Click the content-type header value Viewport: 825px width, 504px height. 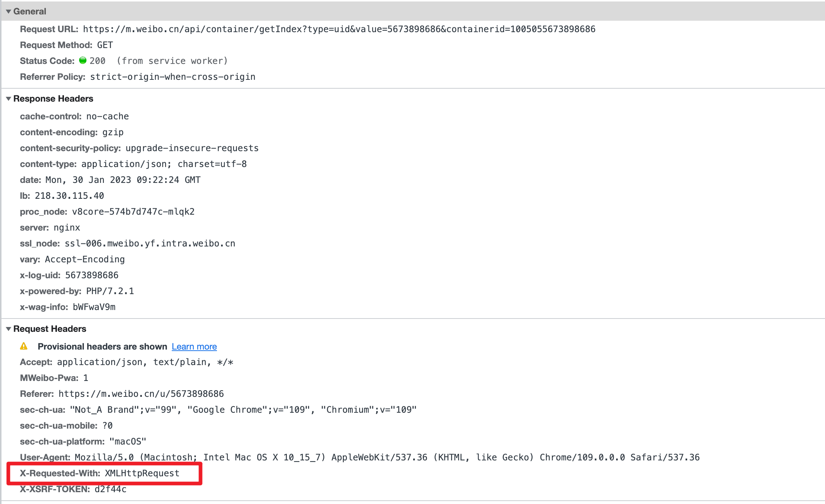tap(164, 164)
